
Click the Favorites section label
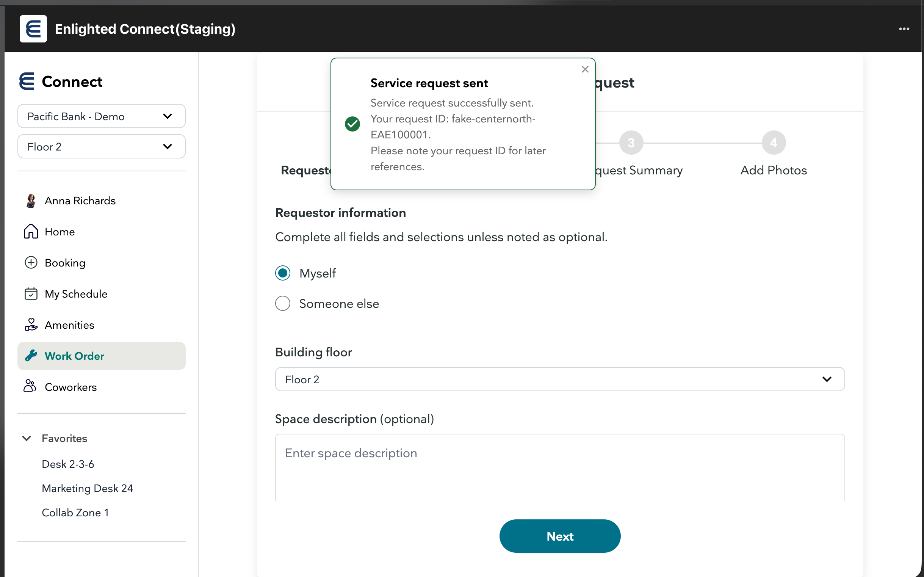[x=64, y=438]
